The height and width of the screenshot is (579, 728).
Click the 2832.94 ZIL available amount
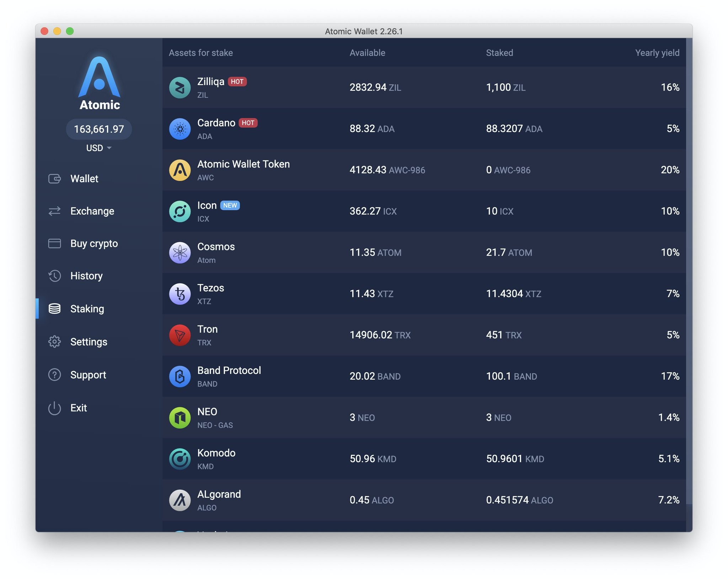375,87
